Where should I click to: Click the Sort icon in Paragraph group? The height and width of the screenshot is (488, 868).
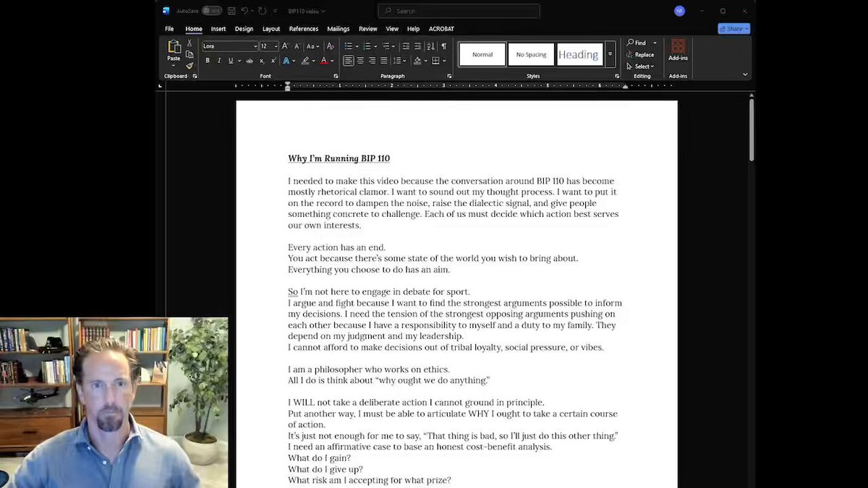430,46
